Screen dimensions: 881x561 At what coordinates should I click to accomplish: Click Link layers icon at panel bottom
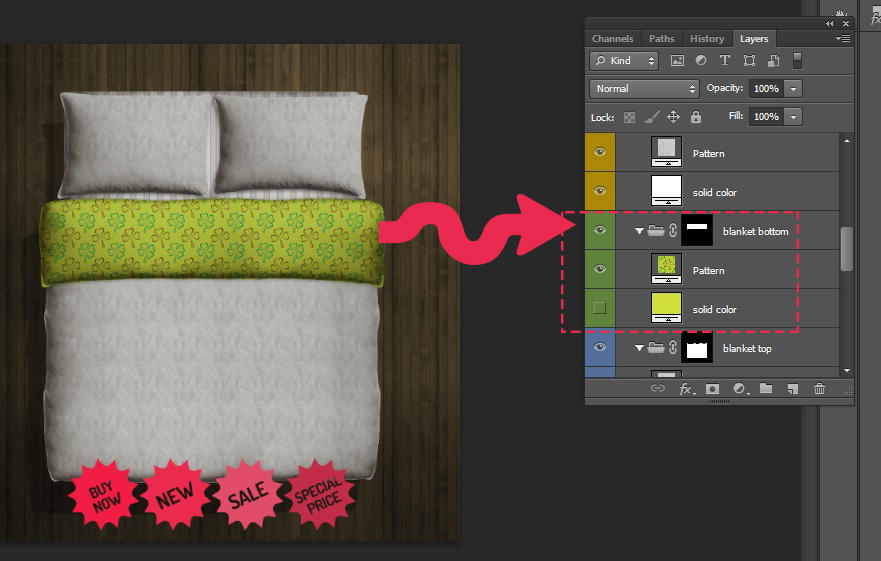657,388
